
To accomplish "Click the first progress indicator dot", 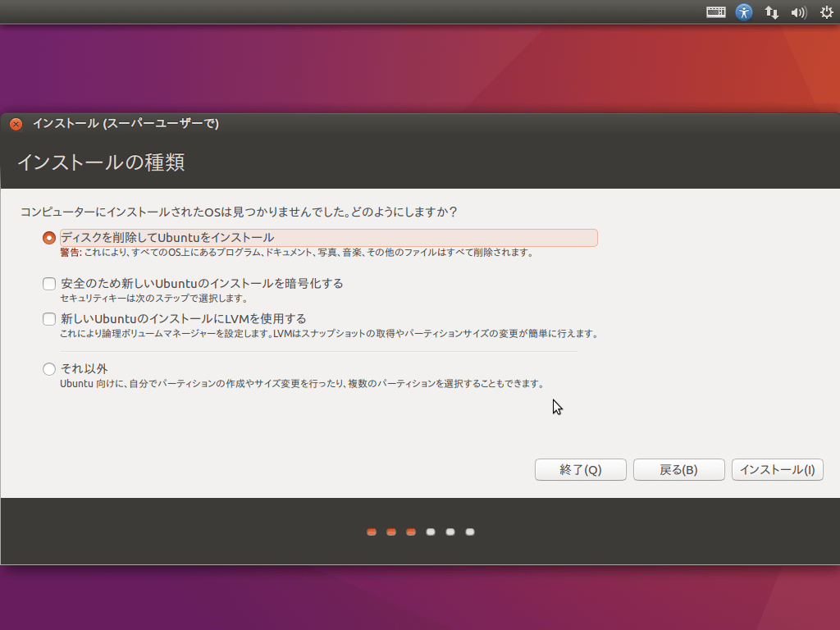I will 371,532.
